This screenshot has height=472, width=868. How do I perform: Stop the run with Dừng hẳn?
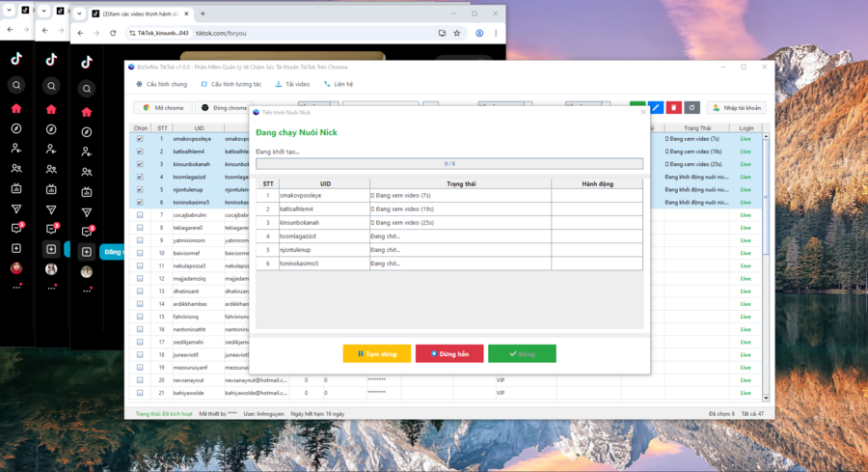coord(449,354)
